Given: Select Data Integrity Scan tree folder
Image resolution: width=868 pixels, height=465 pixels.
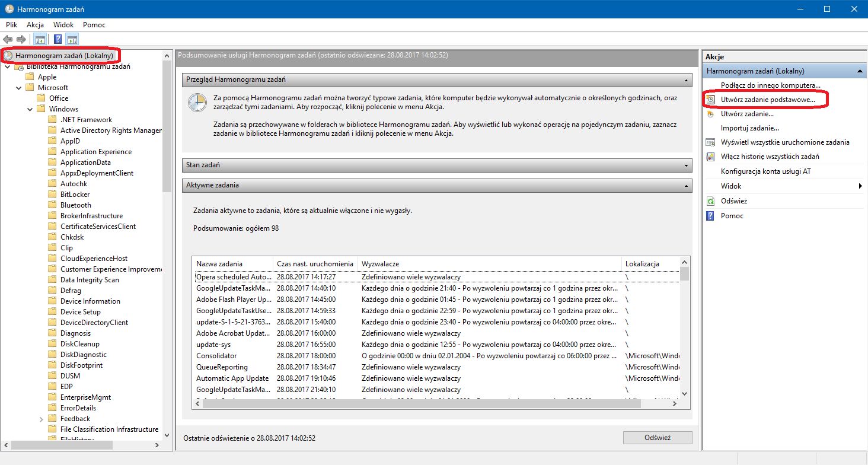Looking at the screenshot, I should pos(90,280).
